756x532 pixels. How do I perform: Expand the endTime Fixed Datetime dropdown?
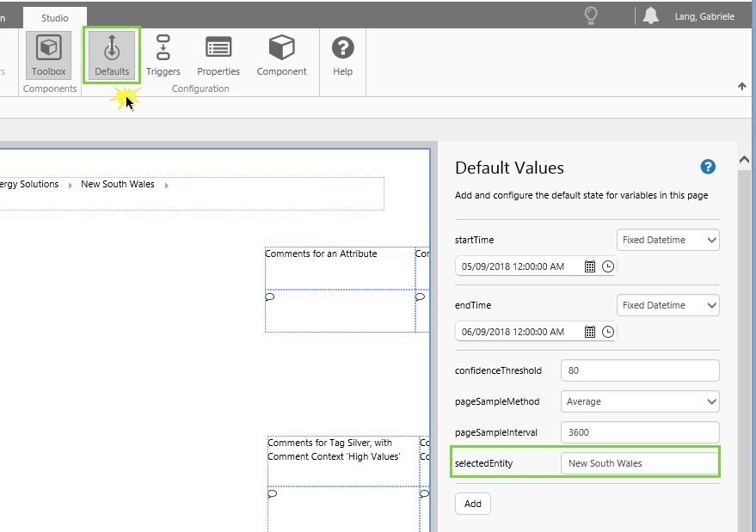click(x=668, y=305)
